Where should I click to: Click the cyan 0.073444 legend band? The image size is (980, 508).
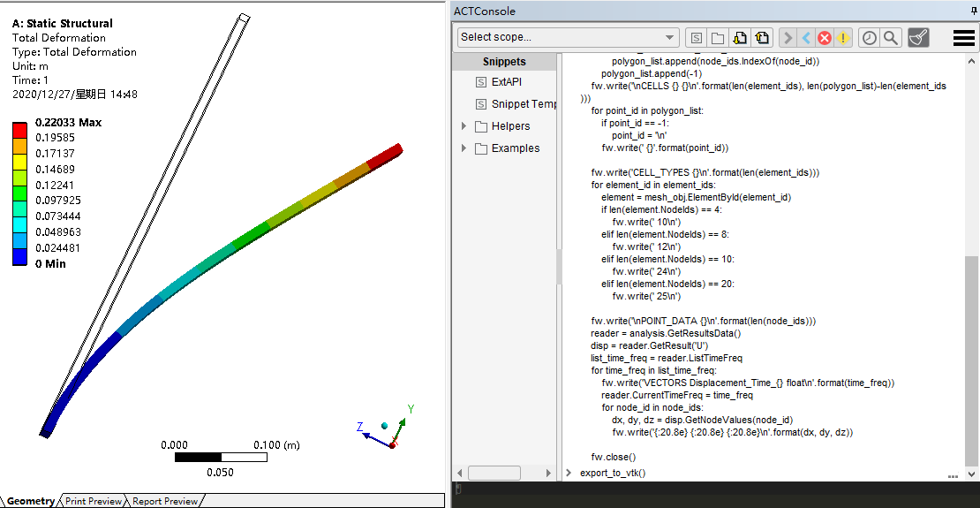[x=20, y=224]
